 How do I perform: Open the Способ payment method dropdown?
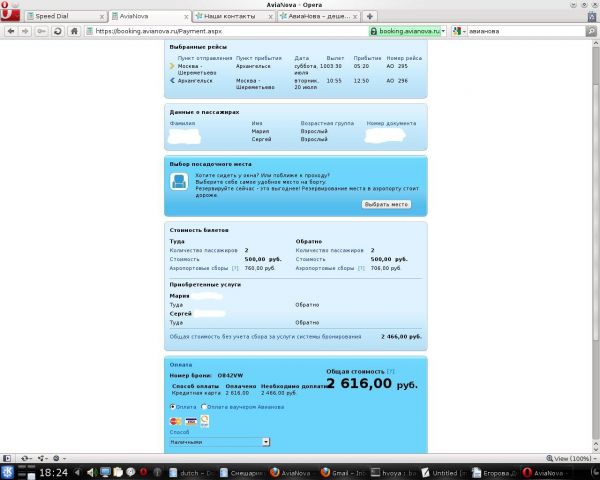click(x=220, y=442)
